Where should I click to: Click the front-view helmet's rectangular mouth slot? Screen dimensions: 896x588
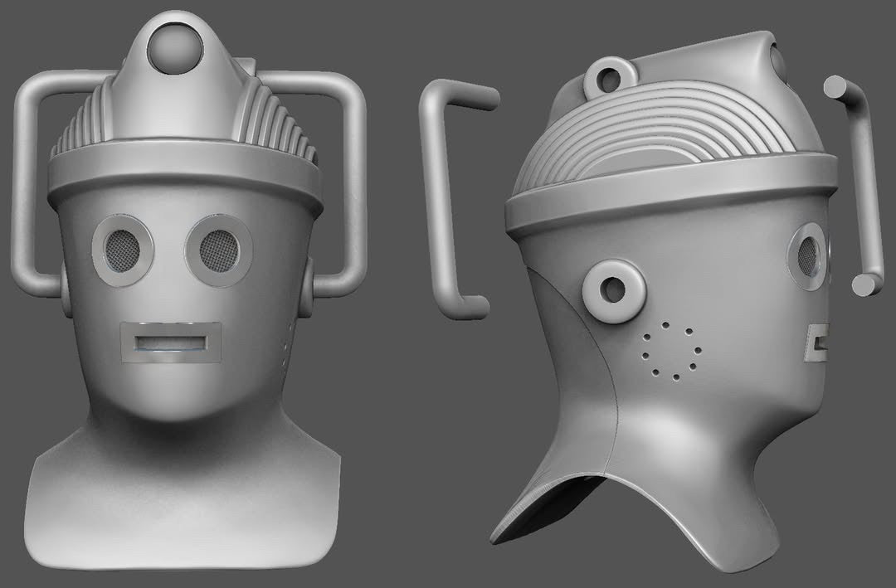pyautogui.click(x=171, y=343)
